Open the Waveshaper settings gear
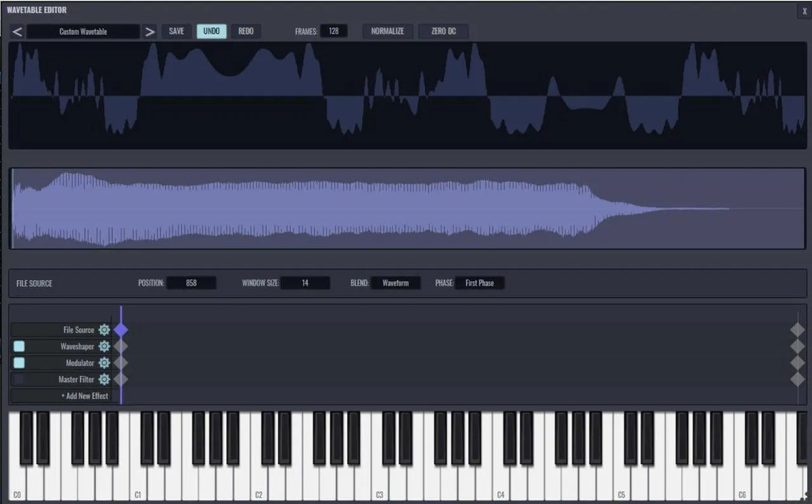The height and width of the screenshot is (504, 812). pyautogui.click(x=104, y=346)
